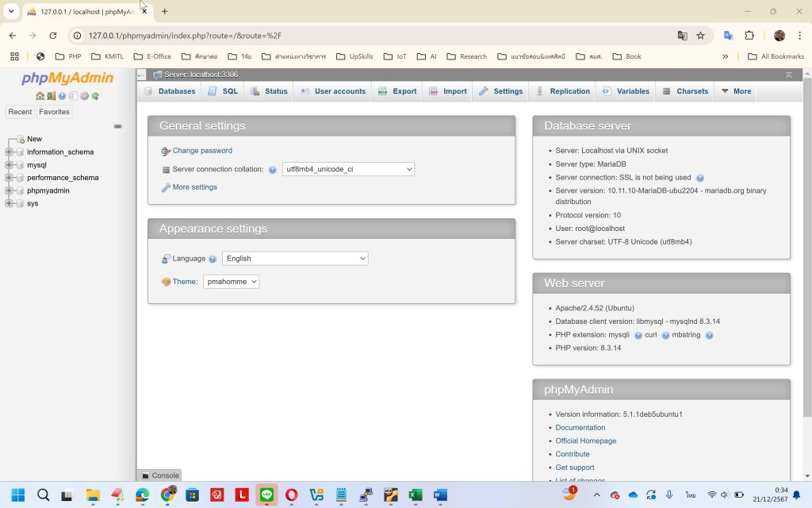Screen dimensions: 812x508
Task: Click New to create a database
Action: click(x=34, y=139)
